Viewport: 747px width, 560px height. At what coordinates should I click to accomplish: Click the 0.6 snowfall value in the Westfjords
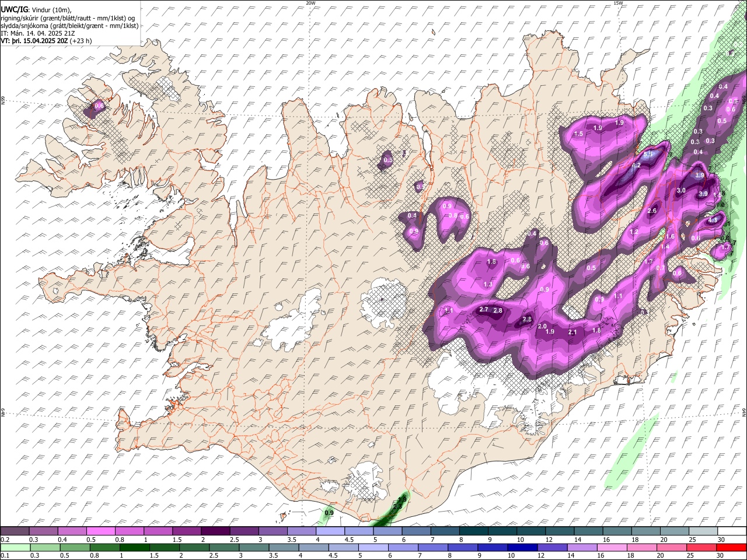pyautogui.click(x=99, y=106)
